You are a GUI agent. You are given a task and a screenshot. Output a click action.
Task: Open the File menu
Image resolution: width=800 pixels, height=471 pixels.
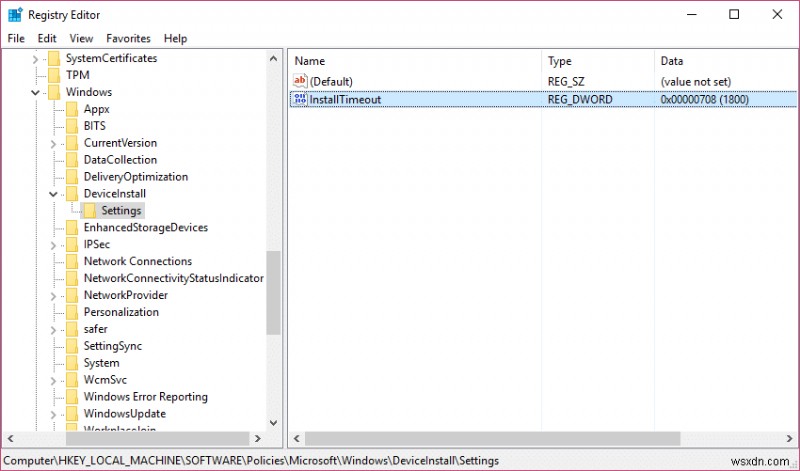point(16,38)
